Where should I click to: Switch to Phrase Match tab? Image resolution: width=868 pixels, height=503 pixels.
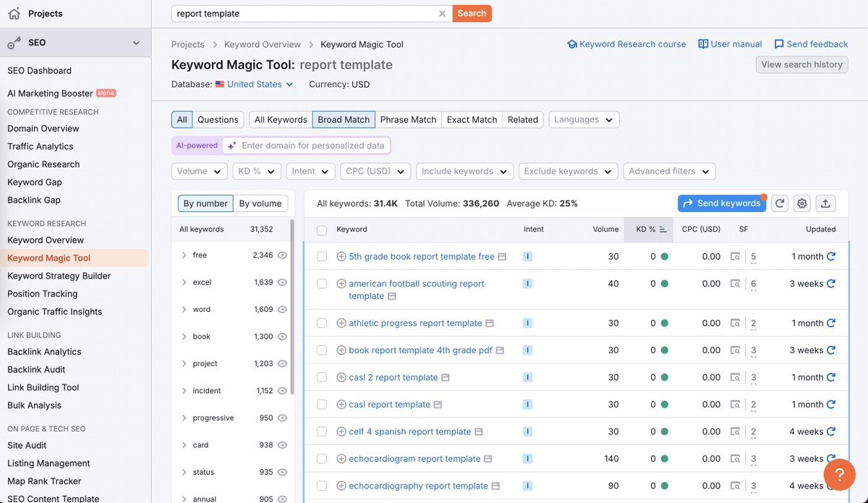[x=408, y=119]
